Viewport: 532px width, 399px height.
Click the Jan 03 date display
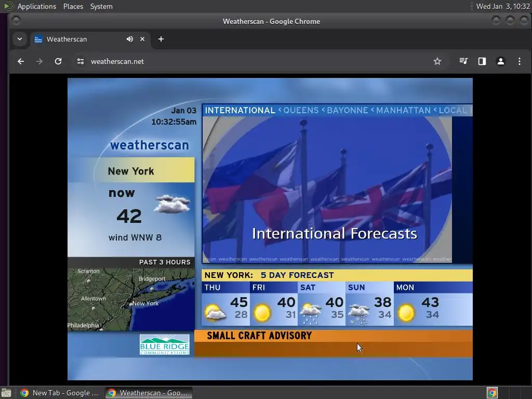183,111
